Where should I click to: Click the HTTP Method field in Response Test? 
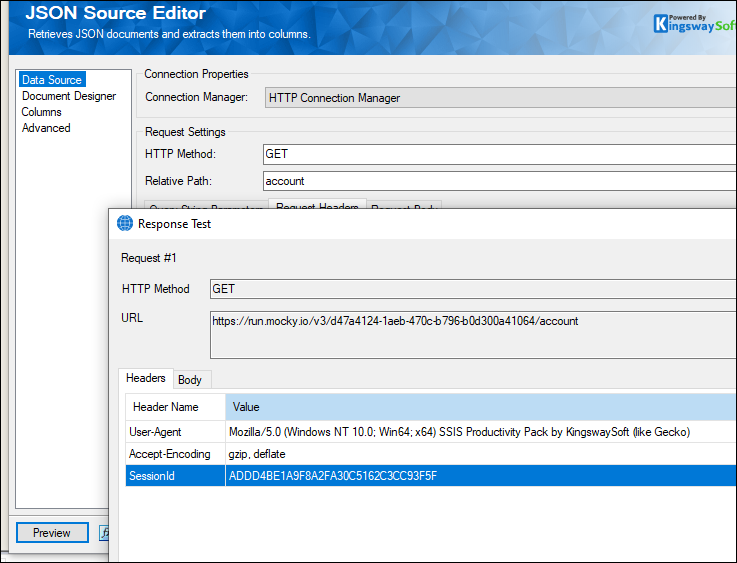[473, 289]
